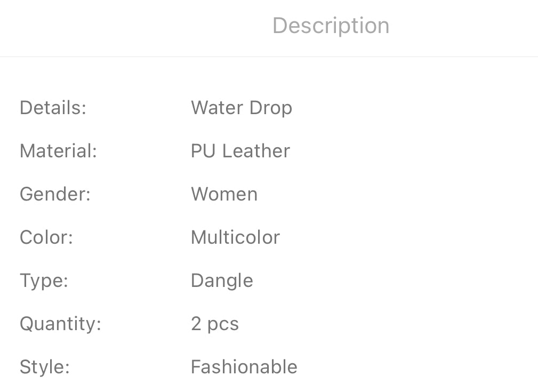This screenshot has width=538, height=392.
Task: Click the Gender: label
Action: [x=55, y=194]
